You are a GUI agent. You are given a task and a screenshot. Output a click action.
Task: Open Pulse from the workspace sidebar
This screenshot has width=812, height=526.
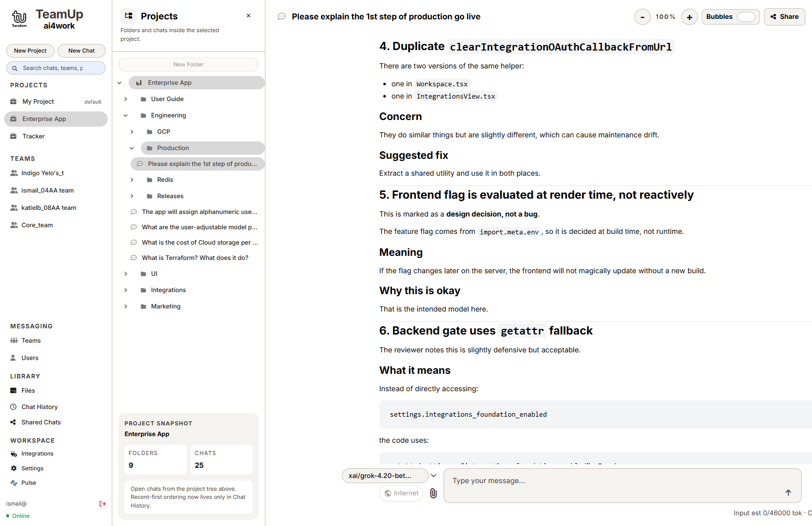29,483
